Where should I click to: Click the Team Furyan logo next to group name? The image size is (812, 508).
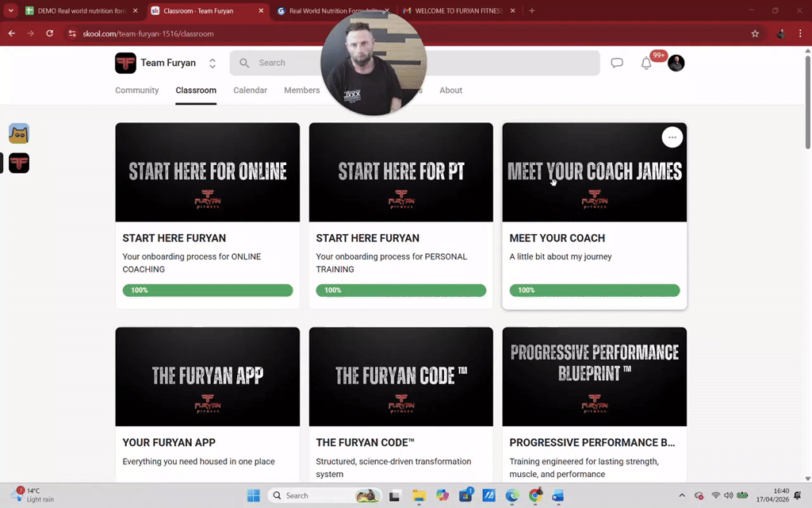(x=125, y=63)
